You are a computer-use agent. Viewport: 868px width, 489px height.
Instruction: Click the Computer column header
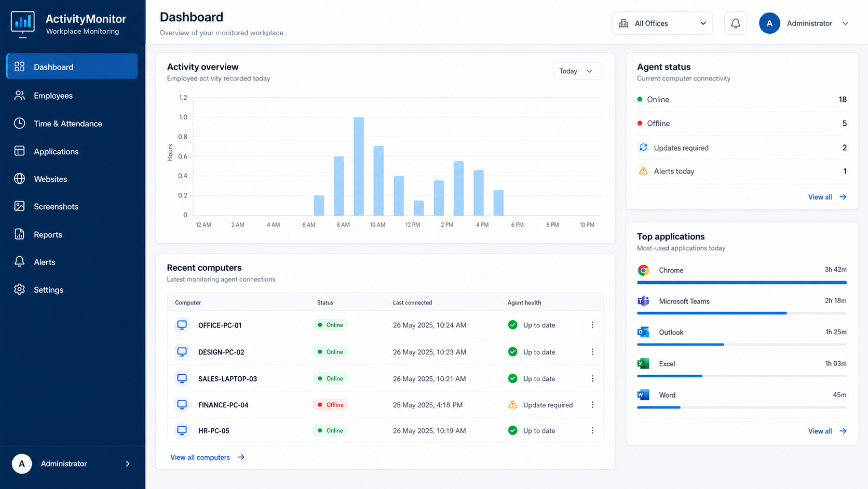(188, 302)
